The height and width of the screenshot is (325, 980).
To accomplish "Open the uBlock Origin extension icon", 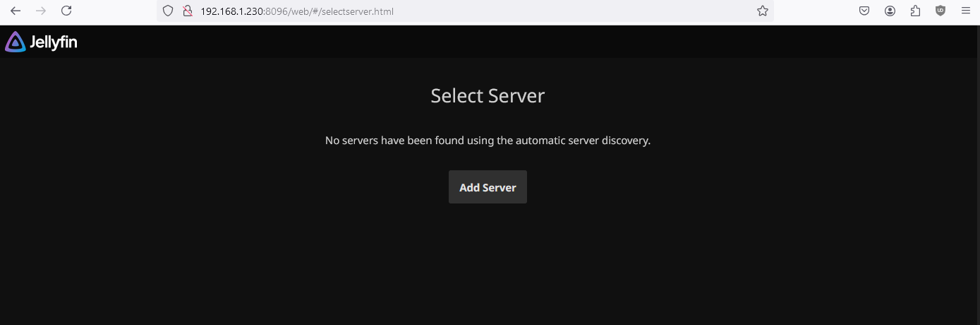I will tap(940, 11).
